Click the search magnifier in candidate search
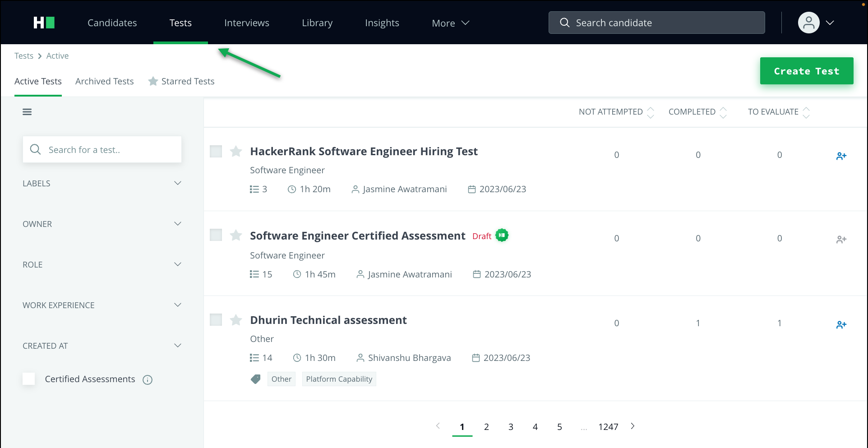Image resolution: width=868 pixels, height=448 pixels. point(564,23)
